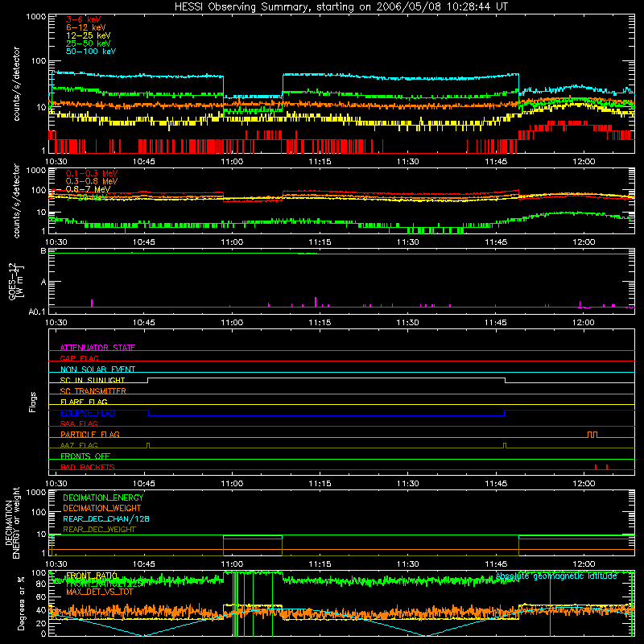Viewport: 644px width, 644px height.
Task: Select the ECLIPSE_FLAG label
Action: pos(88,413)
